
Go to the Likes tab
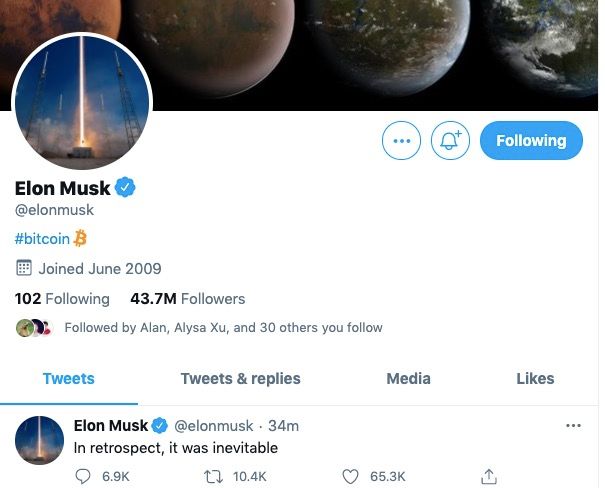(x=535, y=378)
